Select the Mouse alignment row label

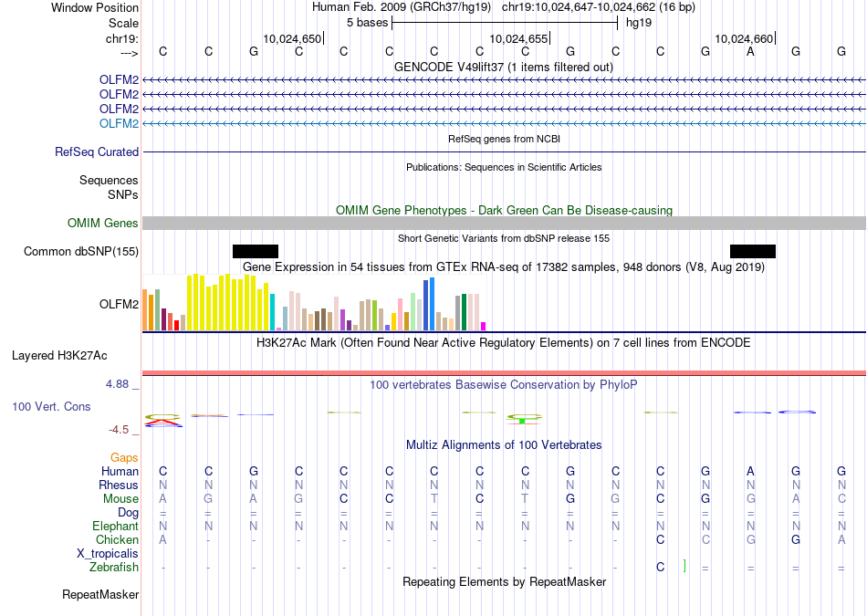coord(120,499)
